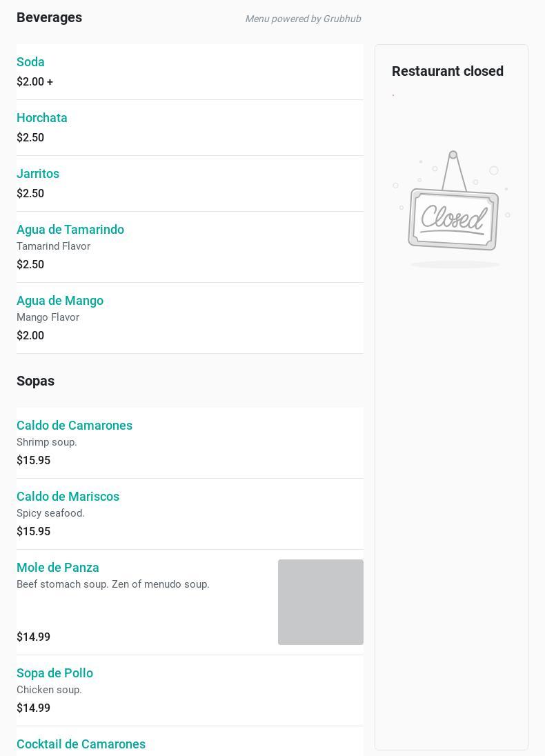Screen dimensions: 545x756
Task: Select Horchata from the Beverages list
Action: click(42, 118)
